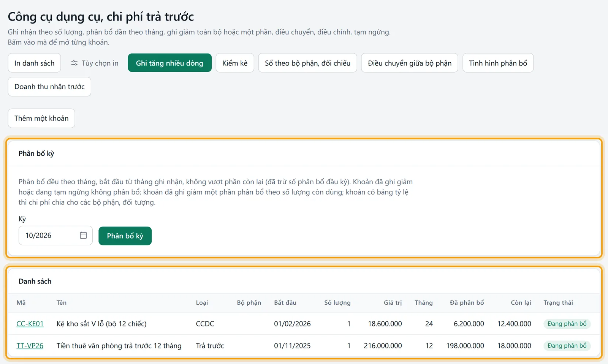The width and height of the screenshot is (608, 364).
Task: Click CCDC type cell
Action: pos(205,324)
